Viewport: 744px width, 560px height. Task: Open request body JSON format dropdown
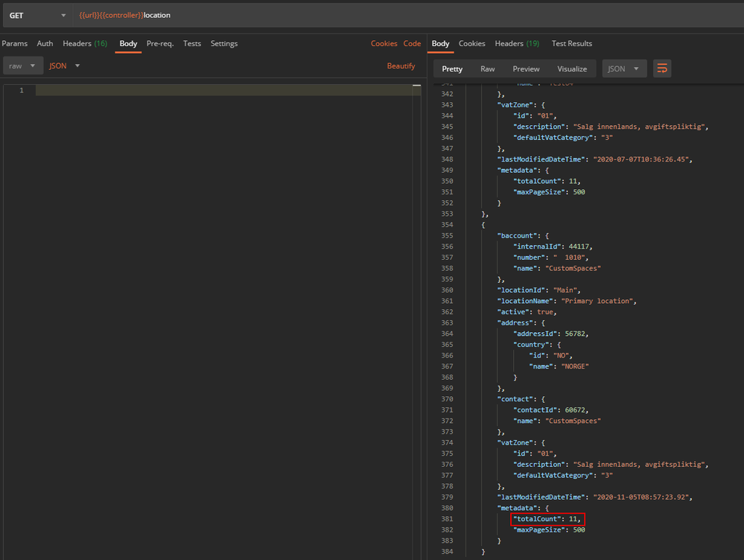(64, 66)
